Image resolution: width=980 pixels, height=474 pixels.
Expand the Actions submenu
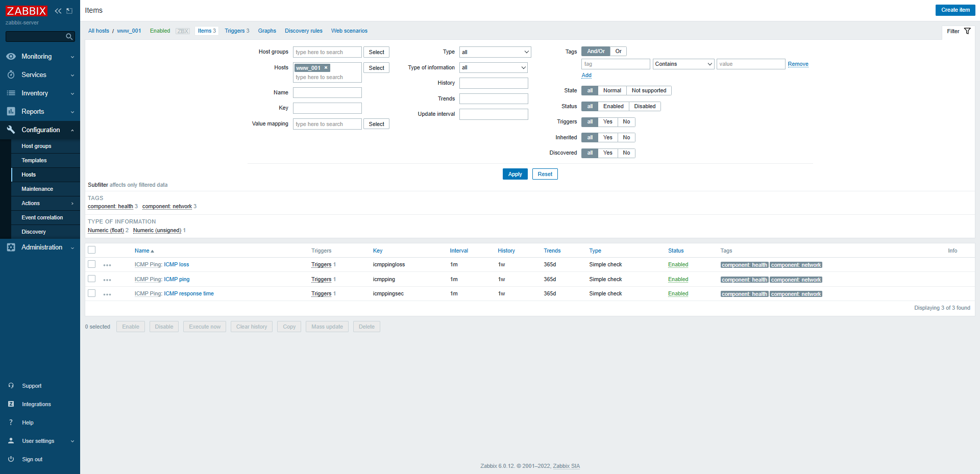[x=72, y=204]
